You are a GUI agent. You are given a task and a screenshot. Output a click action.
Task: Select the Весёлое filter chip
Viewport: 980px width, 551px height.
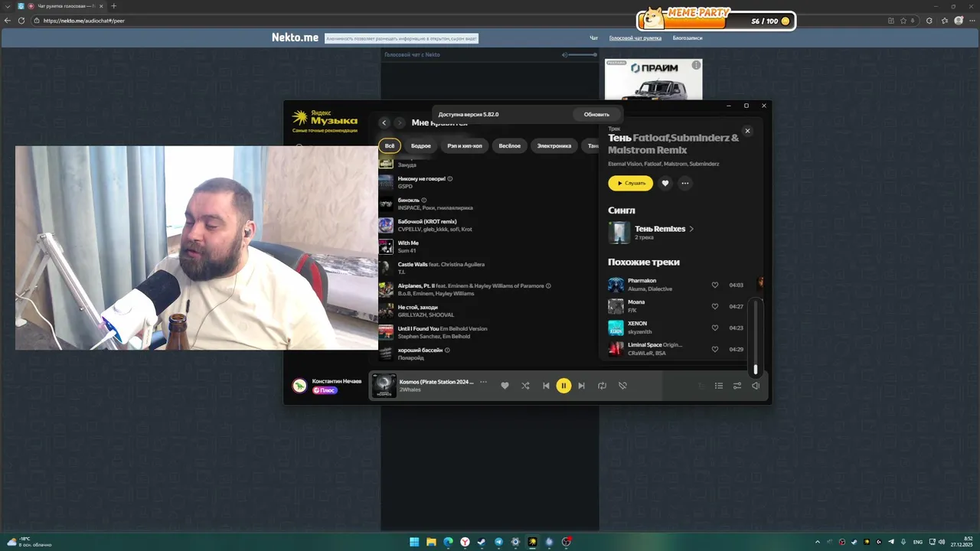pos(510,145)
